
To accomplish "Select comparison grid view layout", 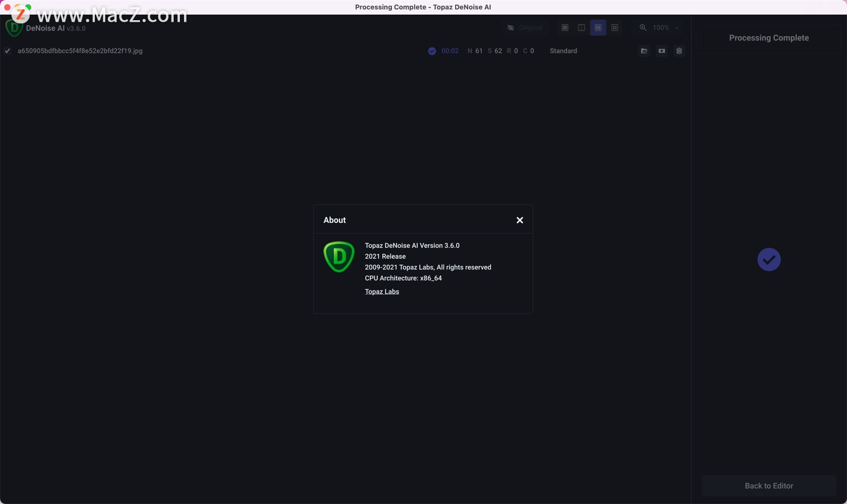I will [x=615, y=27].
